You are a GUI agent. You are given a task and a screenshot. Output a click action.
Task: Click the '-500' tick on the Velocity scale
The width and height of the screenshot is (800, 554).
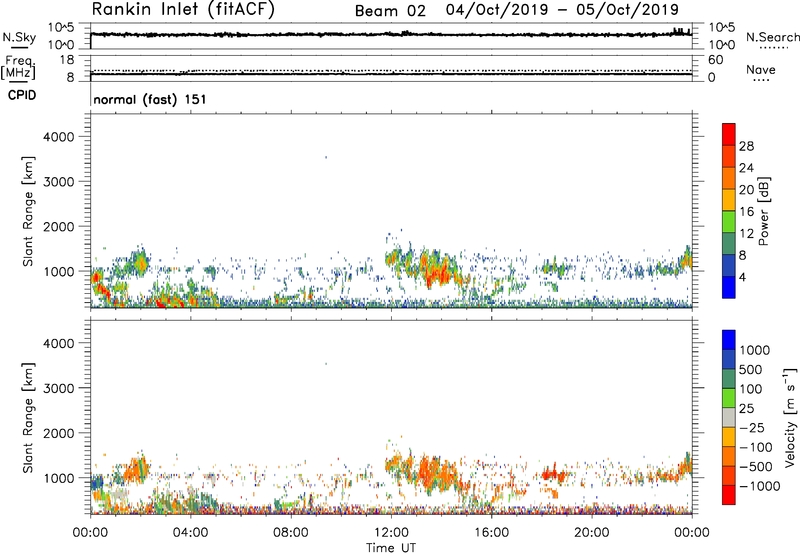[756, 467]
